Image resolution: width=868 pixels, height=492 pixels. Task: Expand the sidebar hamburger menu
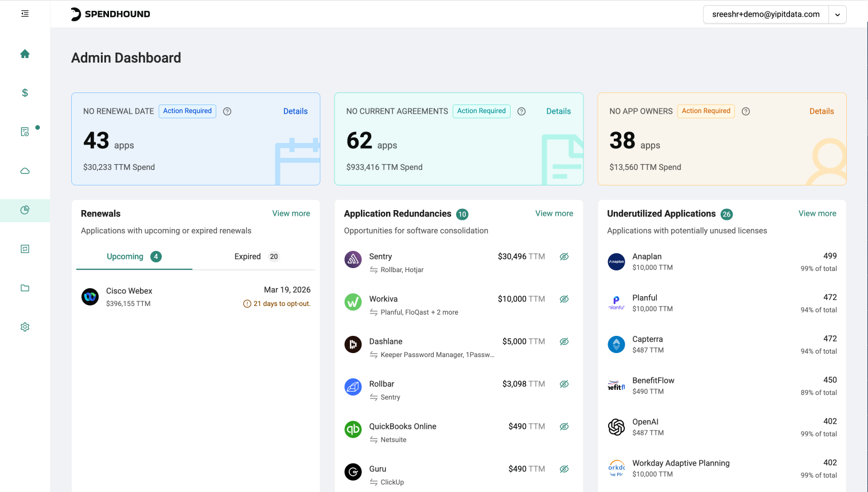pos(25,14)
